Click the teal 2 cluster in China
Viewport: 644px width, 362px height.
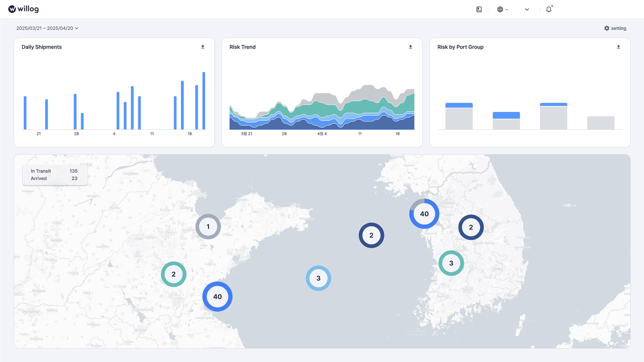174,274
